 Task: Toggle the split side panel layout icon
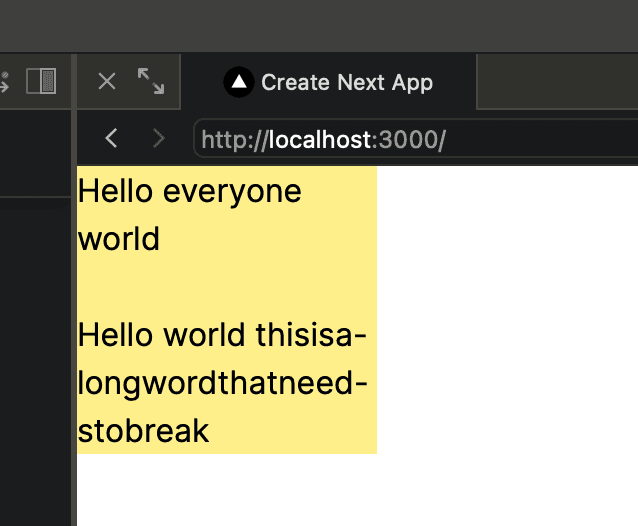pyautogui.click(x=41, y=81)
